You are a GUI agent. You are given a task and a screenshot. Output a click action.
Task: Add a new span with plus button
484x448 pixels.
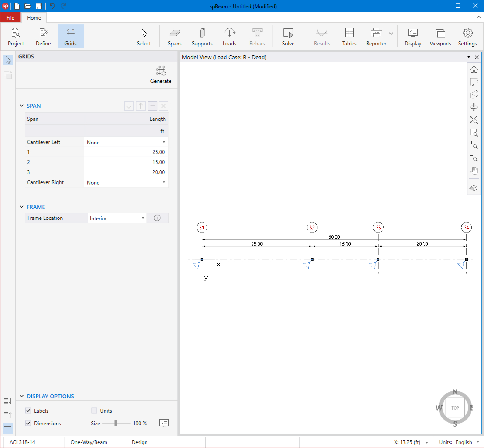point(152,106)
